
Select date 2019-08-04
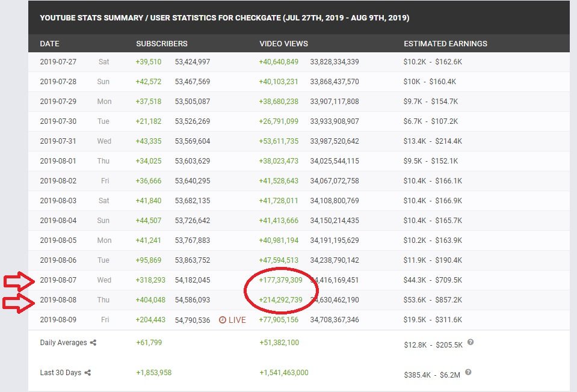tap(58, 221)
